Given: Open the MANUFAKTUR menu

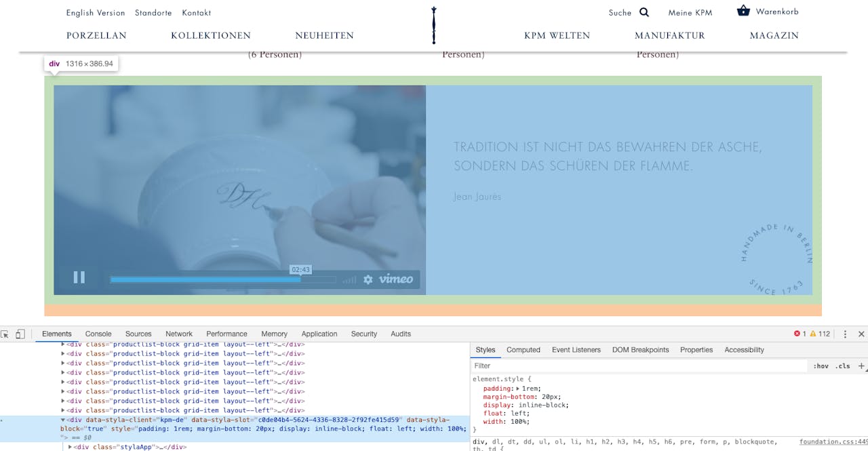Looking at the screenshot, I should tap(670, 35).
